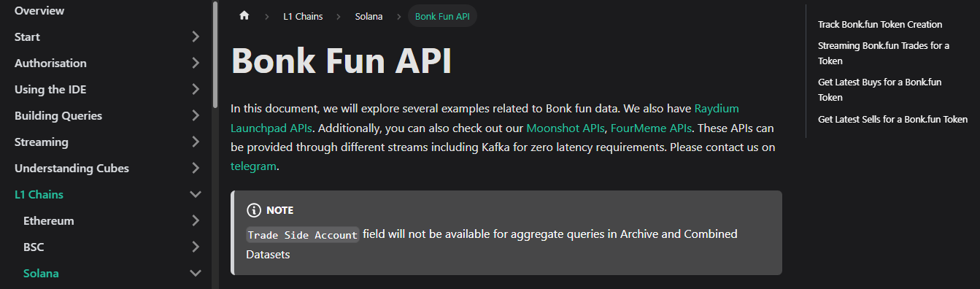Viewport: 980px width, 289px height.
Task: Select the Bonk Fun API breadcrumb
Action: 442,16
